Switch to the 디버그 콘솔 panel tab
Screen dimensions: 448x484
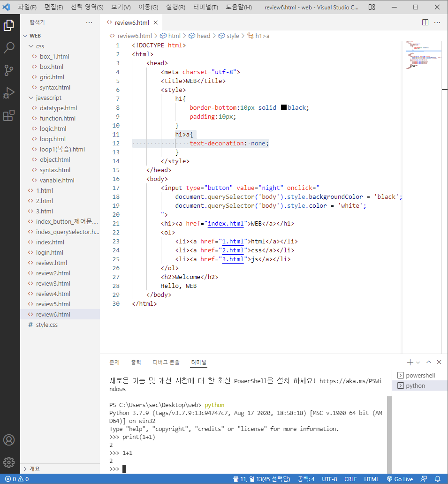[166, 362]
